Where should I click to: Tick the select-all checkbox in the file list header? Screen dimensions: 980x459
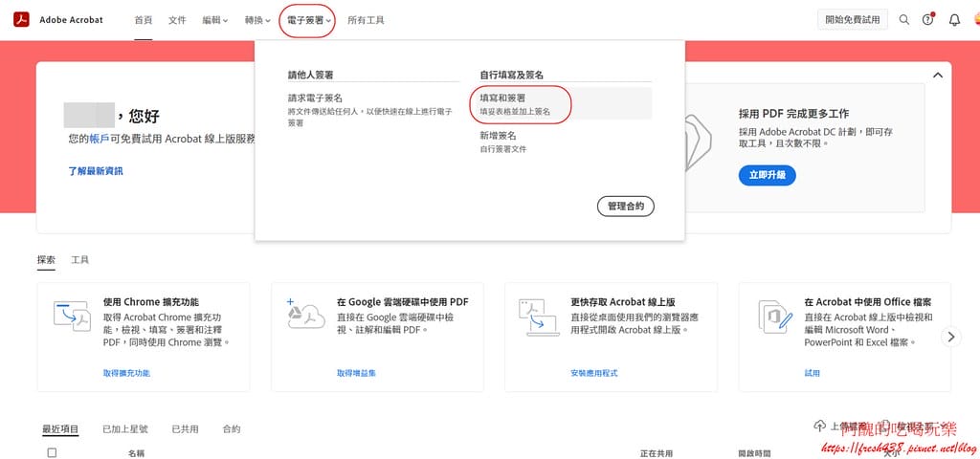click(x=52, y=452)
